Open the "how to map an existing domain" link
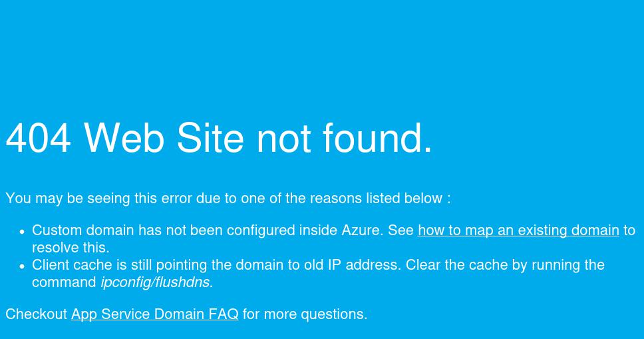The height and width of the screenshot is (339, 644). 518,230
